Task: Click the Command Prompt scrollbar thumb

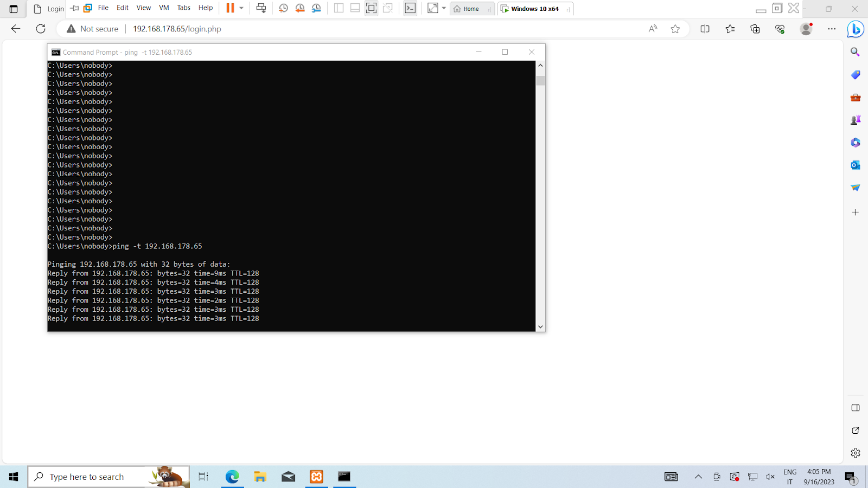Action: click(540, 81)
